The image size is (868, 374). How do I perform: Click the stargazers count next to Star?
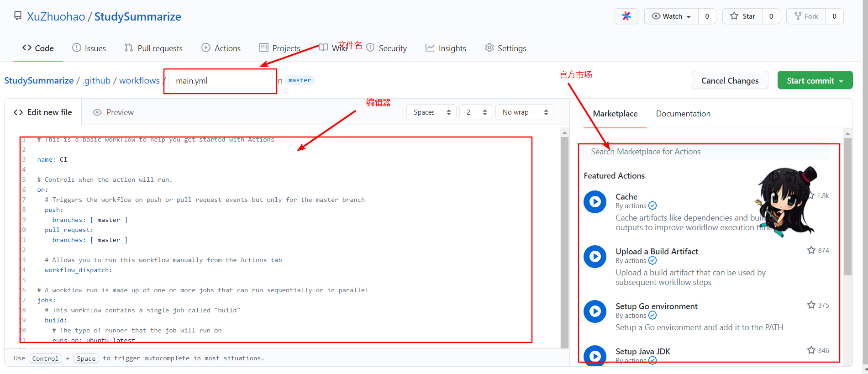click(x=771, y=16)
